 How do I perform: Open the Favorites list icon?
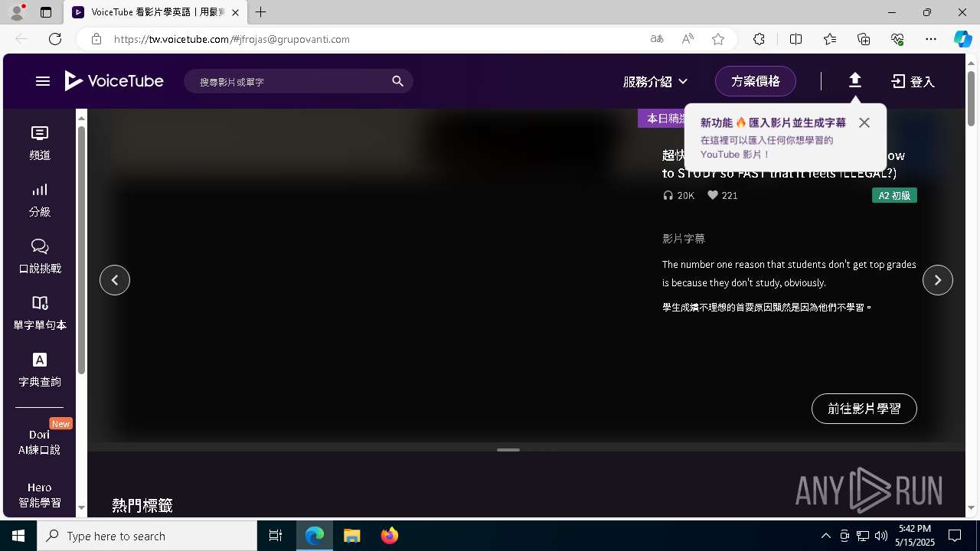(x=830, y=39)
